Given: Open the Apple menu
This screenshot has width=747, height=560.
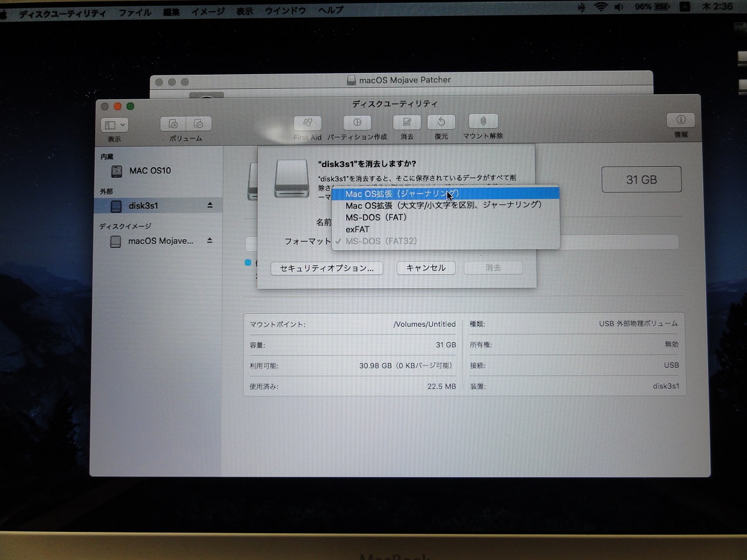Looking at the screenshot, I should coord(4,14).
